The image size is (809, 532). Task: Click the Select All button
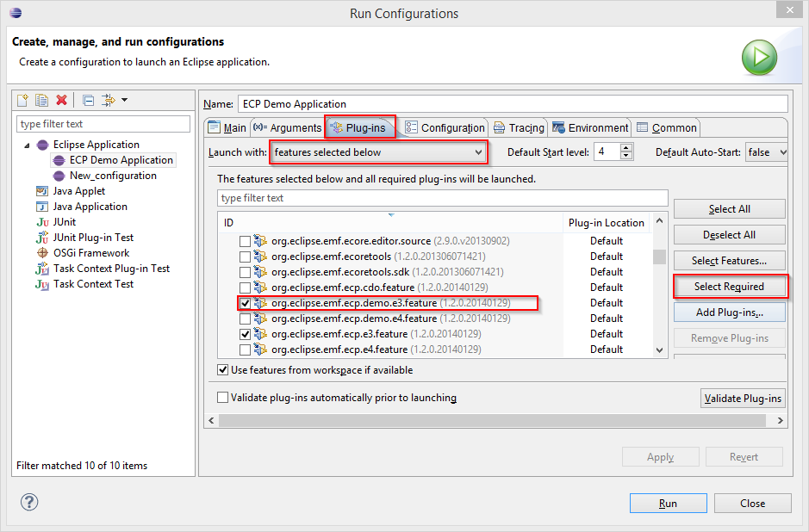coord(730,209)
